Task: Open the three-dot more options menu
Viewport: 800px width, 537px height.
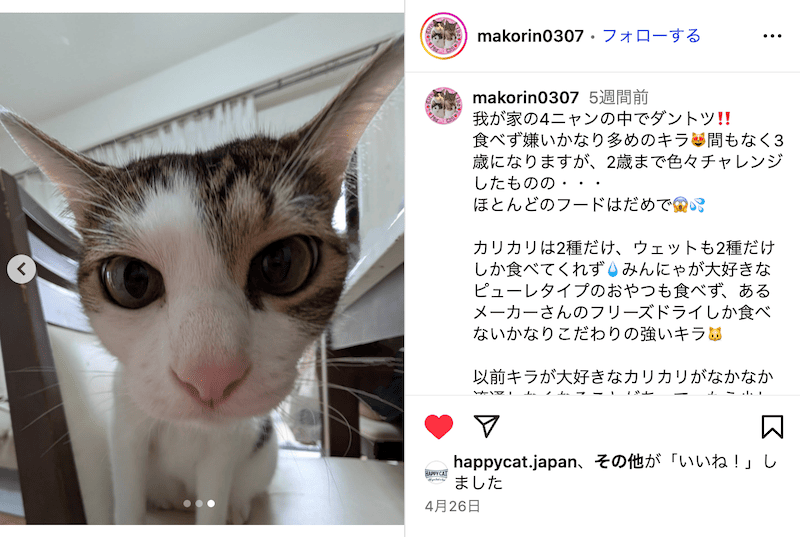Action: (772, 36)
